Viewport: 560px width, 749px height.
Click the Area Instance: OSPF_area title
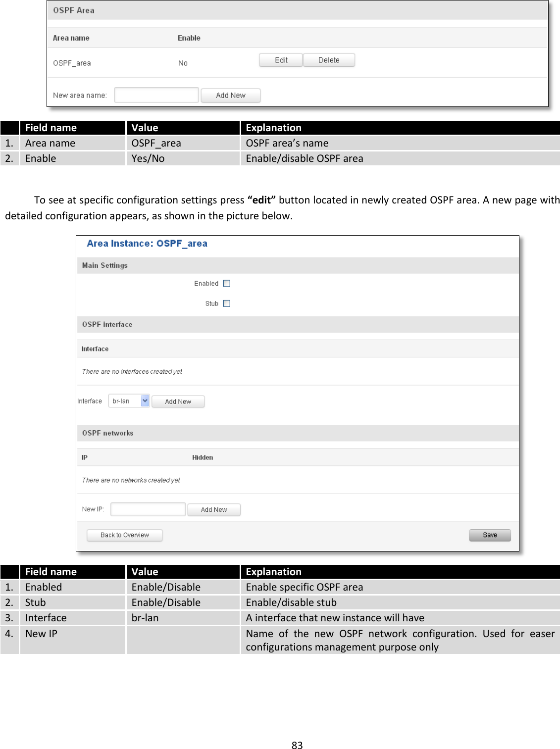coord(147,243)
